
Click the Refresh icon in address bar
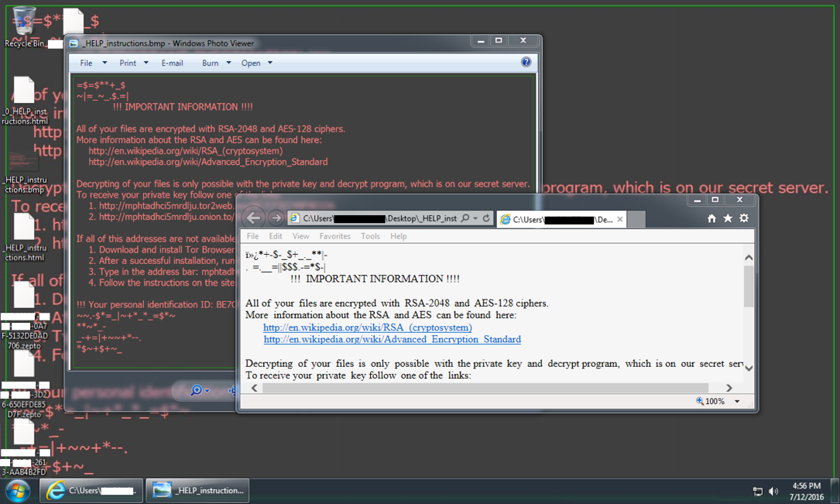pos(486,218)
